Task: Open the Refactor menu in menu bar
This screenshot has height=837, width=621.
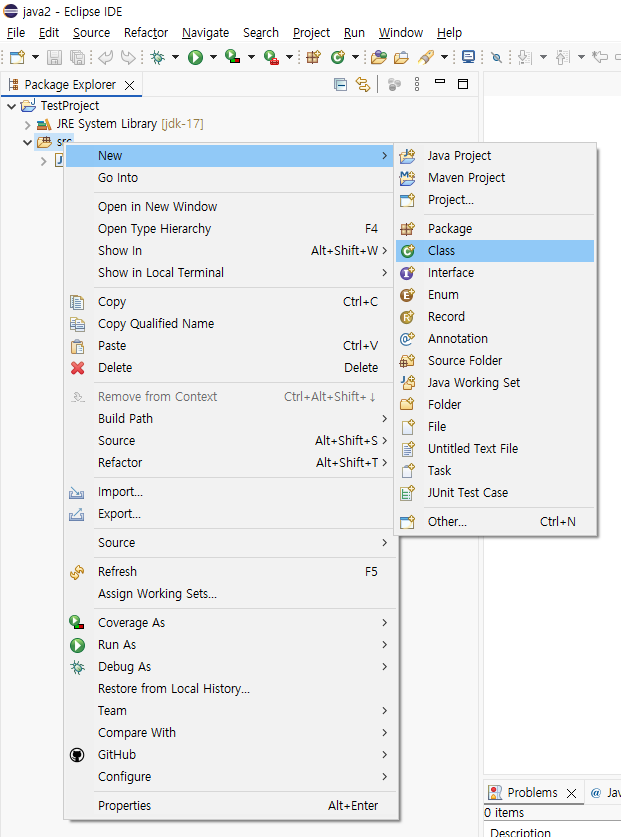Action: pyautogui.click(x=146, y=33)
